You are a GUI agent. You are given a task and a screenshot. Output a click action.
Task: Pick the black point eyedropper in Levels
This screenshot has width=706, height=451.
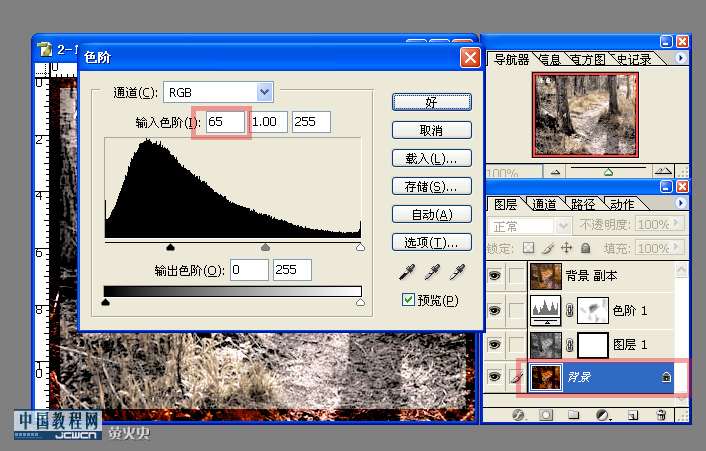coord(407,272)
